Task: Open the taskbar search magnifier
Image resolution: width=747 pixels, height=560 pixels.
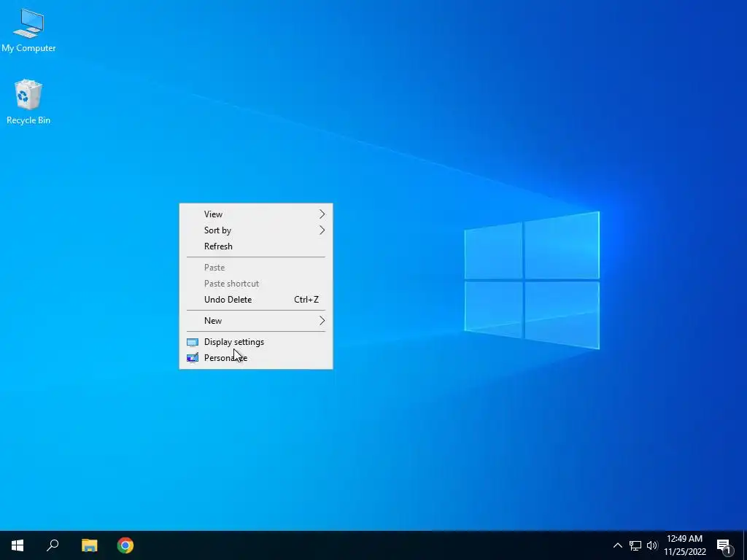Action: coord(53,545)
